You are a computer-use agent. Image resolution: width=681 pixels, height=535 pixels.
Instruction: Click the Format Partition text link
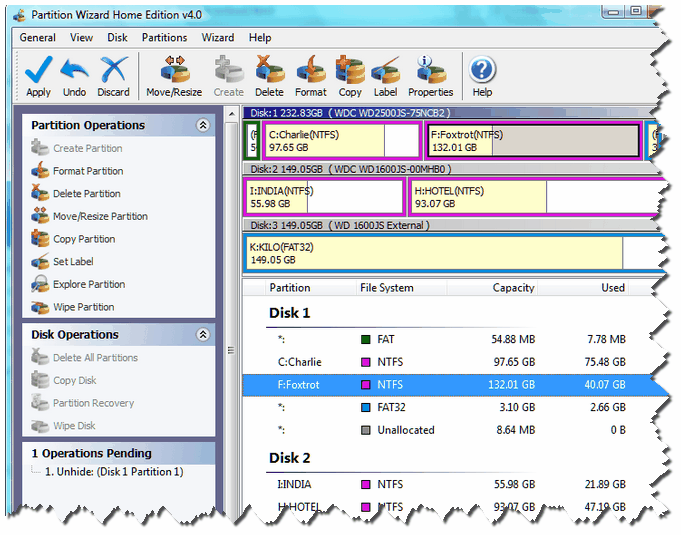point(88,171)
